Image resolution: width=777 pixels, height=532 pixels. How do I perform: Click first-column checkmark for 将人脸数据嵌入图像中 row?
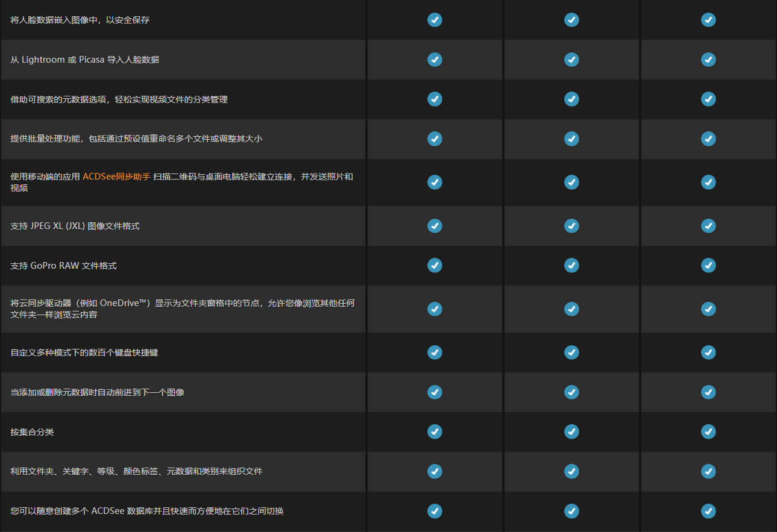point(435,20)
